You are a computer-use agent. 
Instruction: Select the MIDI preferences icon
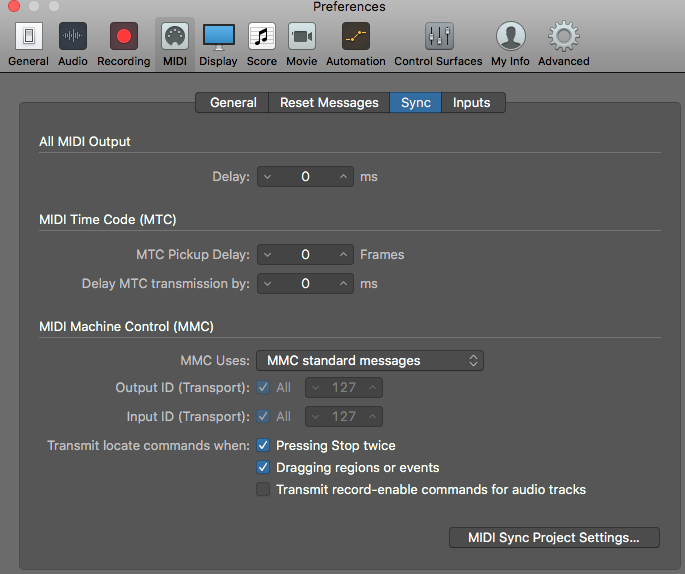tap(175, 36)
